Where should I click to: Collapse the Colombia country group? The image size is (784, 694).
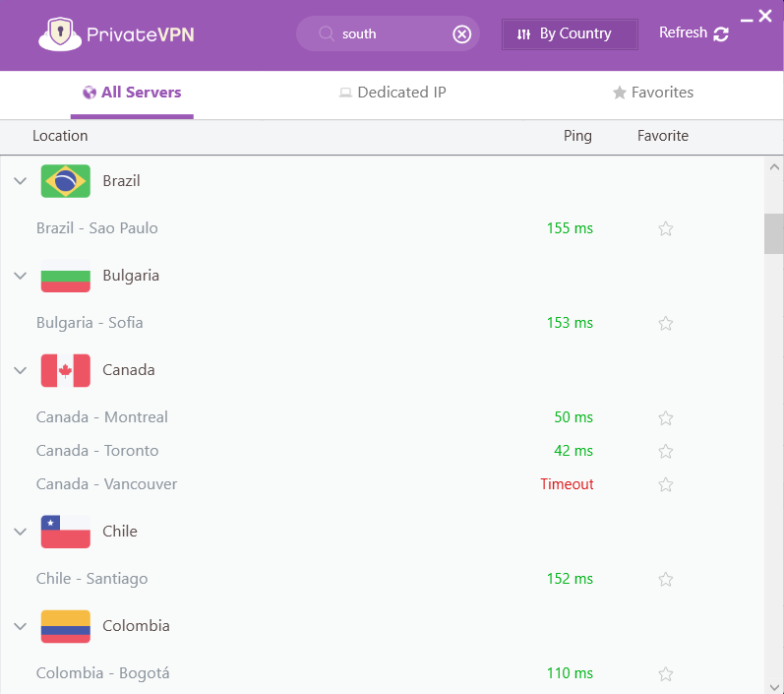20,626
